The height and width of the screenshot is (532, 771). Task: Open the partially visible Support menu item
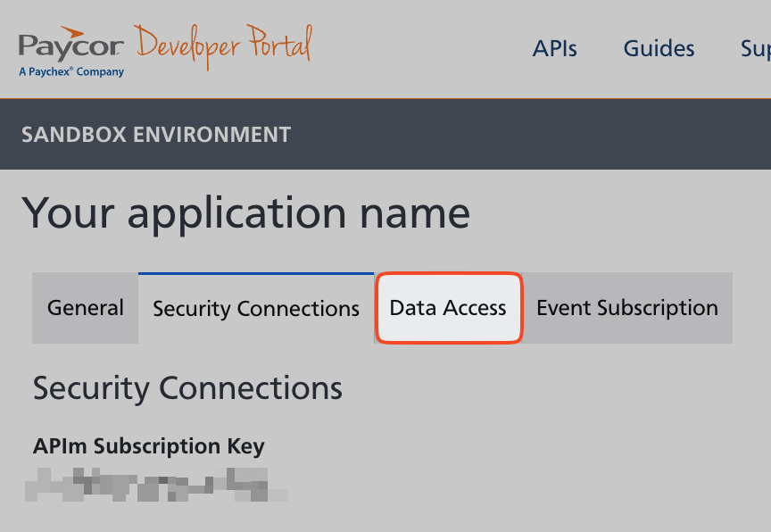(x=755, y=48)
